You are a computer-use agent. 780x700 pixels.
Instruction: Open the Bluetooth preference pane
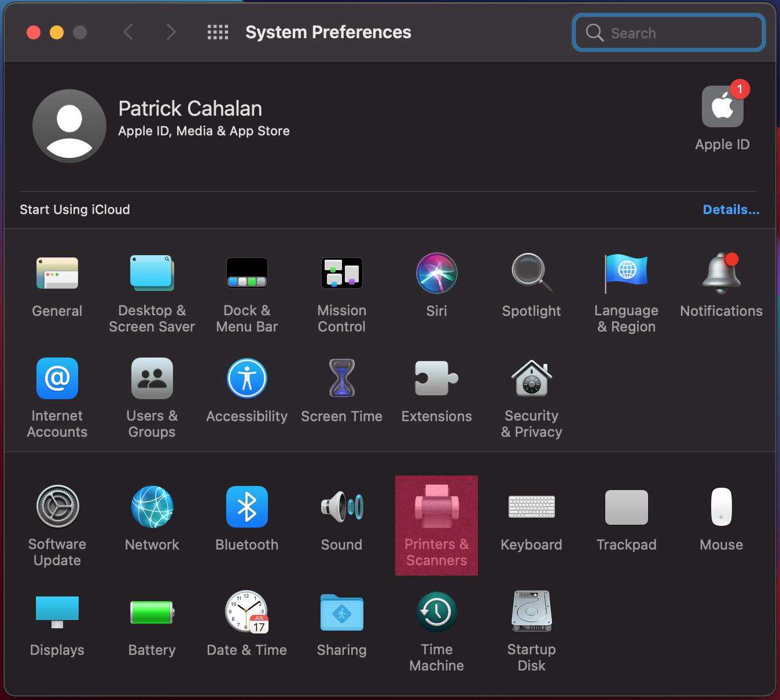246,507
